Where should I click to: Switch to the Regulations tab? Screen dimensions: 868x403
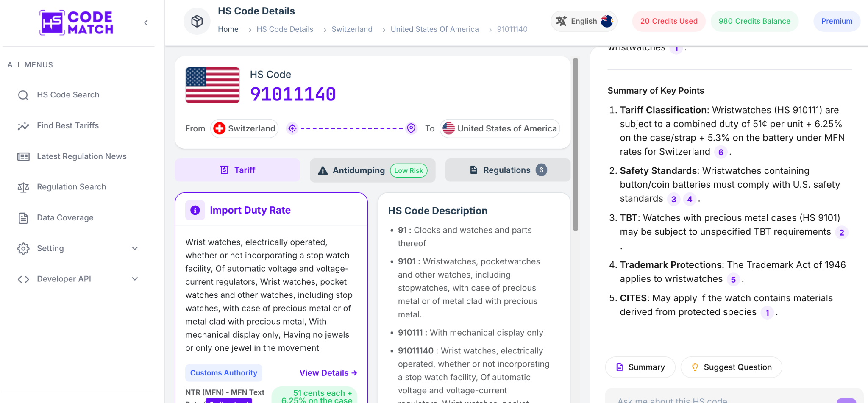[x=508, y=170]
